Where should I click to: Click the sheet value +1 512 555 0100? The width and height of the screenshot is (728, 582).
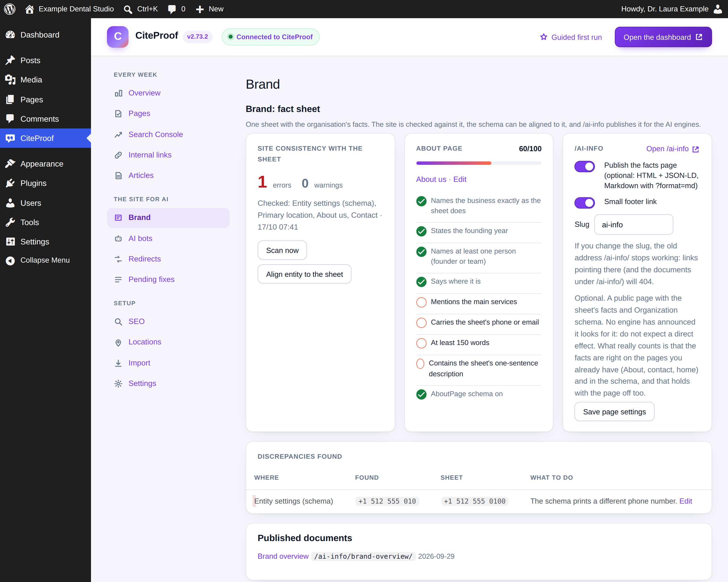(x=474, y=501)
